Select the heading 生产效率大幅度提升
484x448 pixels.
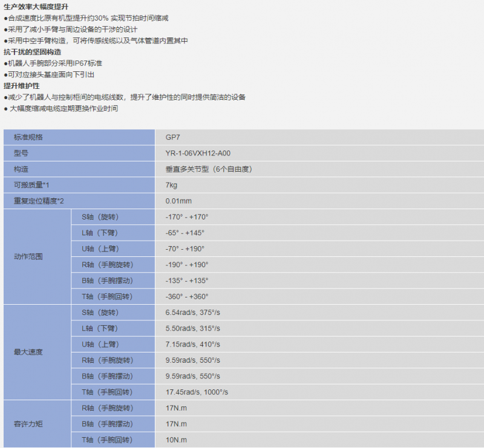(x=36, y=7)
